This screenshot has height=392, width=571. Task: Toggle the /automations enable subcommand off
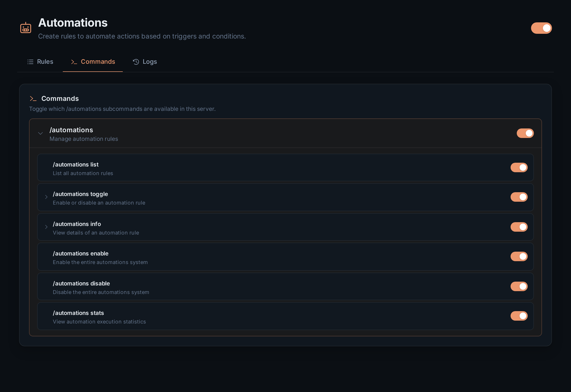(x=519, y=256)
